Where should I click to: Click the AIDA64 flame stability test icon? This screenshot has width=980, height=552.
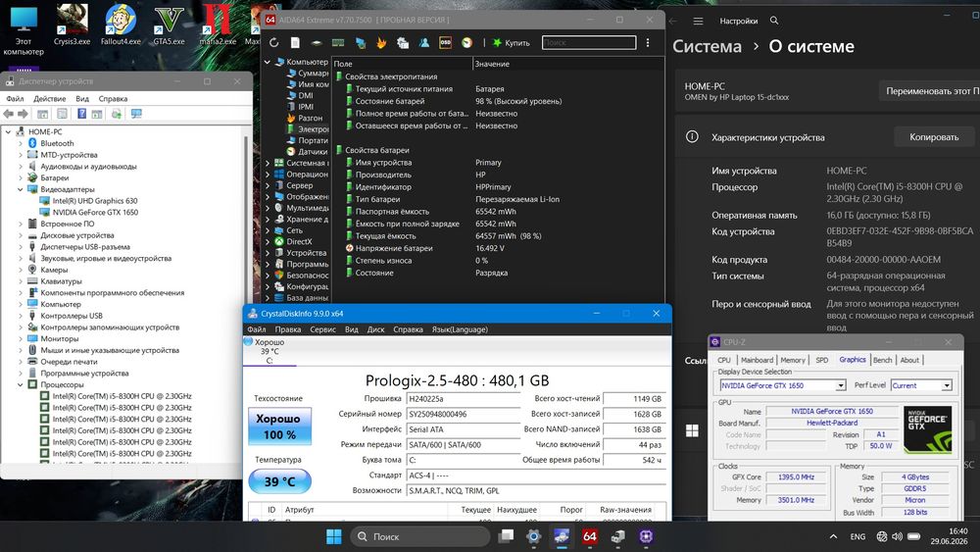tap(381, 42)
